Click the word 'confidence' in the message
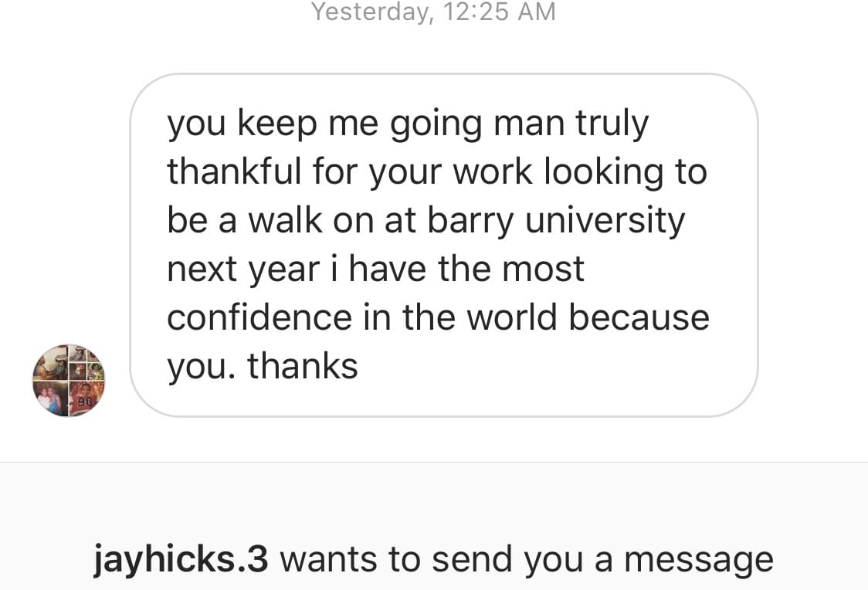 pos(259,317)
